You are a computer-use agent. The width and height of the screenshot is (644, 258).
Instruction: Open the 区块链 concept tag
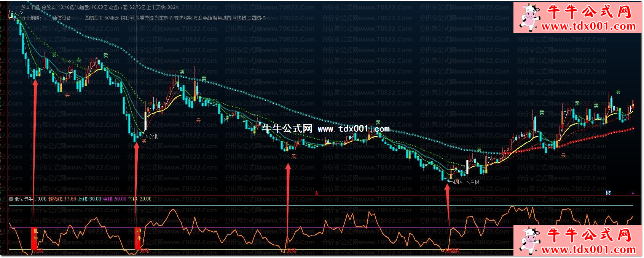[239, 18]
